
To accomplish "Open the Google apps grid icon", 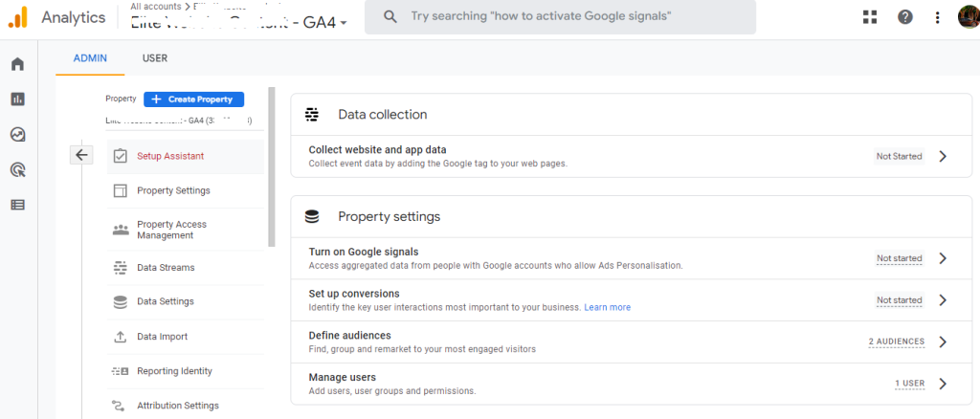I will coord(869,17).
